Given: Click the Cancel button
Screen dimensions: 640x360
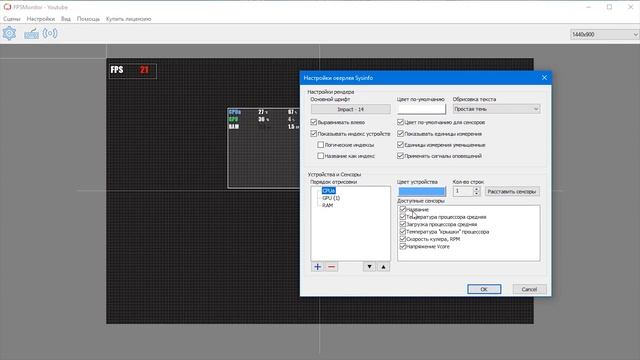Looking at the screenshot, I should coord(529,289).
